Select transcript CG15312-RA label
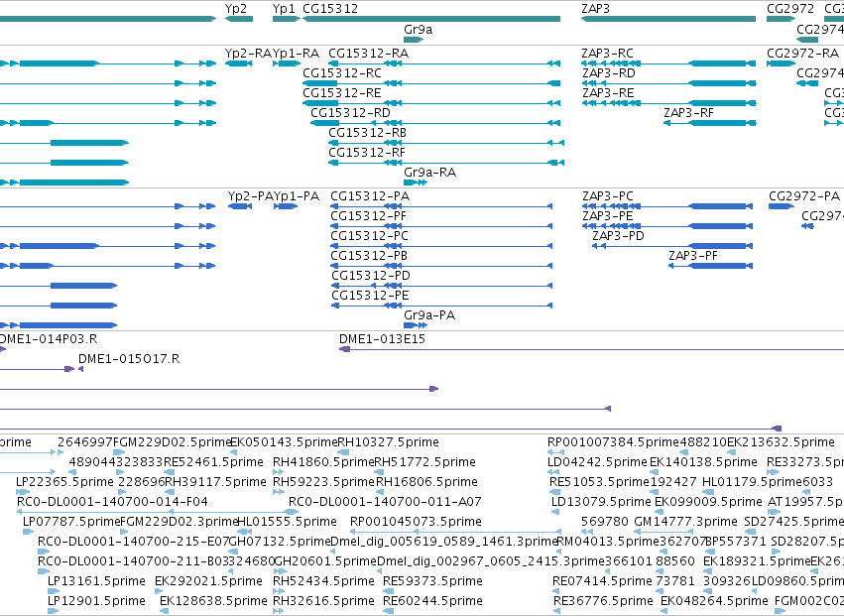Screen dimensions: 844x616 [x=369, y=54]
